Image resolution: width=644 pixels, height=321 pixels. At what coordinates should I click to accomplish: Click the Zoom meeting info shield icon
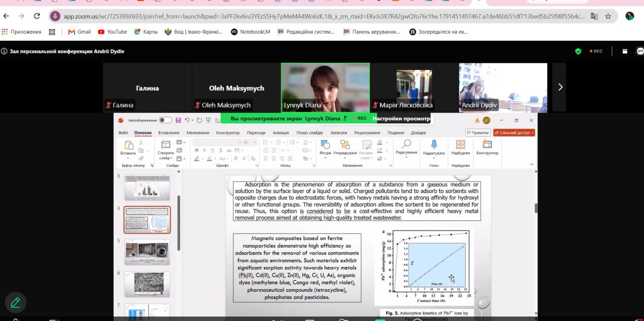(x=578, y=51)
